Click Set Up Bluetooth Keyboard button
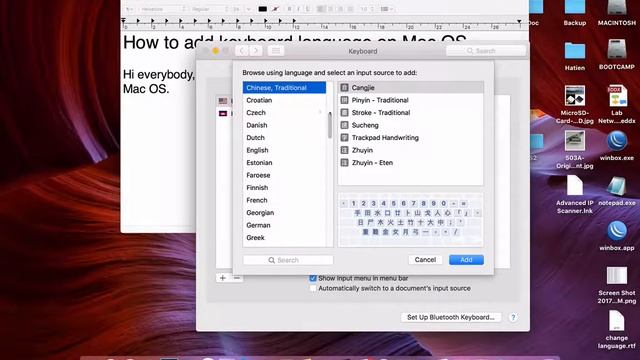The height and width of the screenshot is (360, 640). [x=451, y=317]
